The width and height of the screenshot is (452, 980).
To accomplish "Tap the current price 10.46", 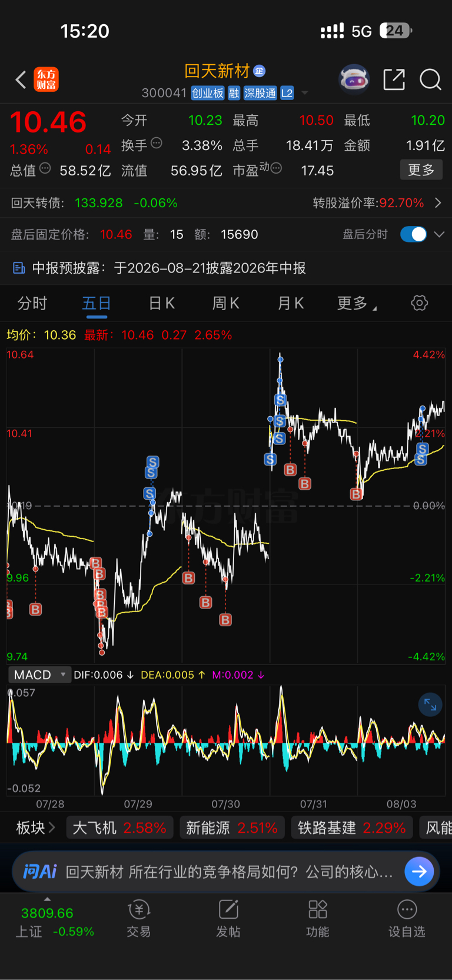I will click(48, 122).
